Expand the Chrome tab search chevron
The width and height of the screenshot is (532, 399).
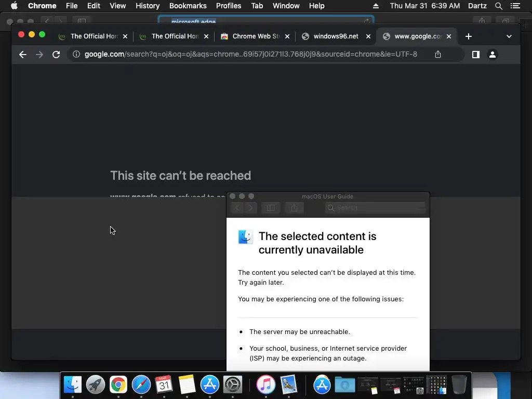pos(509,36)
